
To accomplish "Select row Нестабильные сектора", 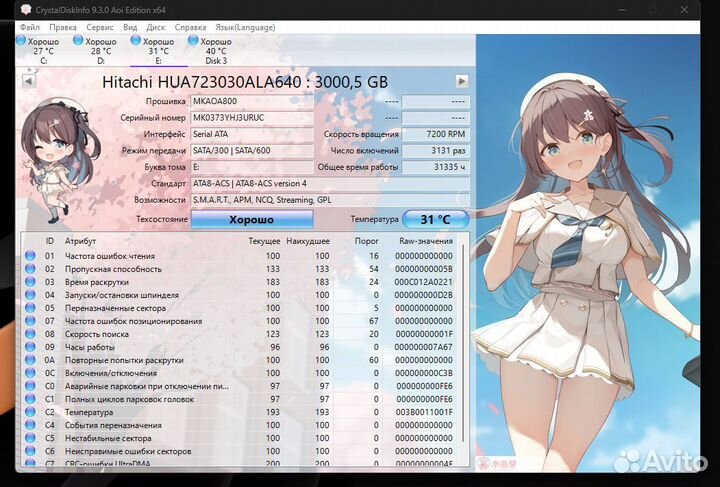I will coord(240,438).
